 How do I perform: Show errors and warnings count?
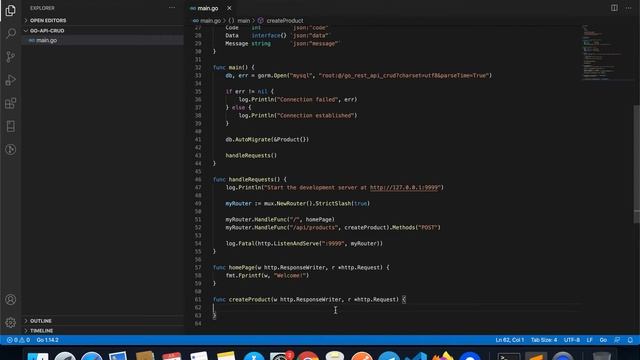point(18,340)
